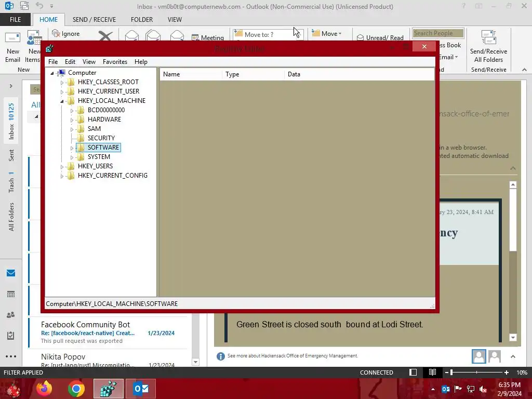
Task: Open Tasks navigation icon
Action: point(11,336)
